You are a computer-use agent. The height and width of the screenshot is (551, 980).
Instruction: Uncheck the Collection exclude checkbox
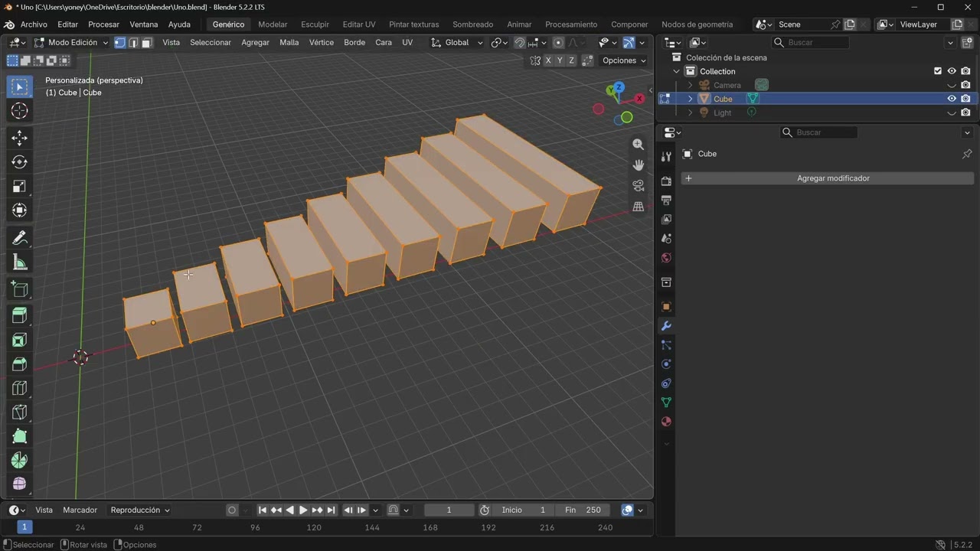[938, 71]
